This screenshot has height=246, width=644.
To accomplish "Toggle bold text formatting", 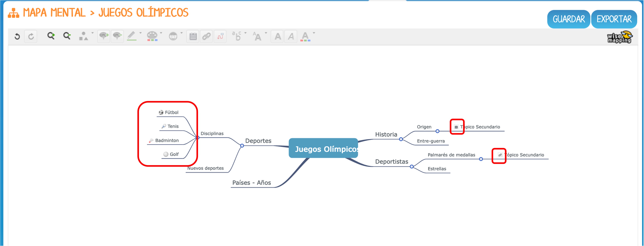I will coord(277,36).
